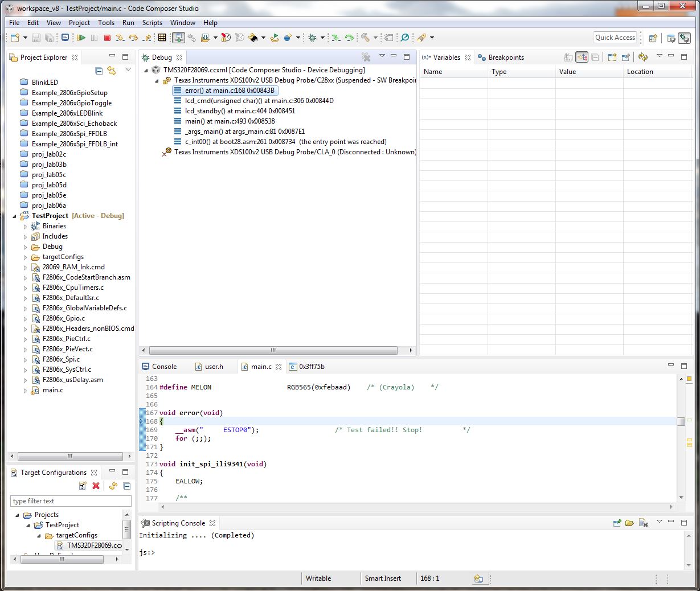Expand the Debug folder in Project Explorer
Viewport: 700px width, 591px height.
coord(25,247)
